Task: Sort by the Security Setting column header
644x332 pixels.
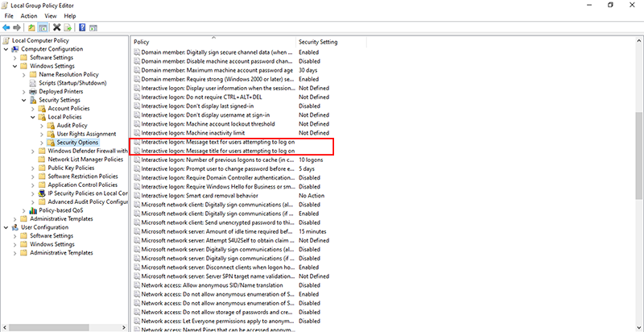Action: point(331,42)
